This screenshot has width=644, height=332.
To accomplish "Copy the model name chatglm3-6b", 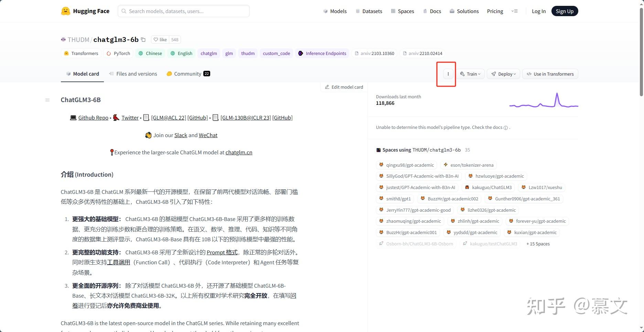I will (143, 40).
